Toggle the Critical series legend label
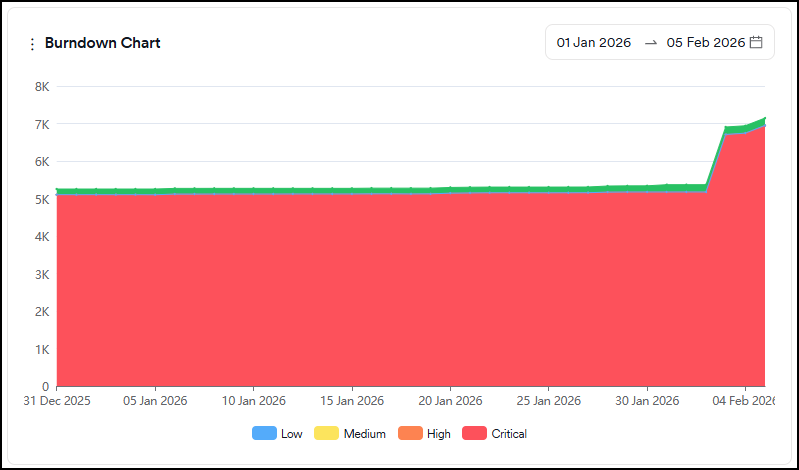799x470 pixels. 509,434
